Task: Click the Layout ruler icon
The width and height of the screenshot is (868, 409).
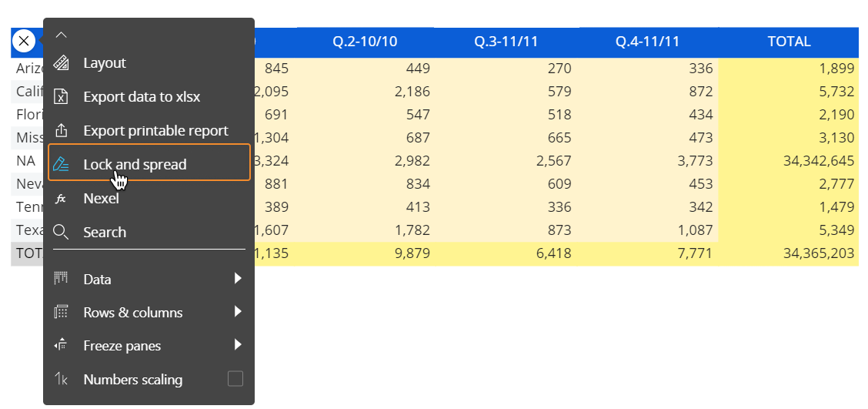Action: 62,63
